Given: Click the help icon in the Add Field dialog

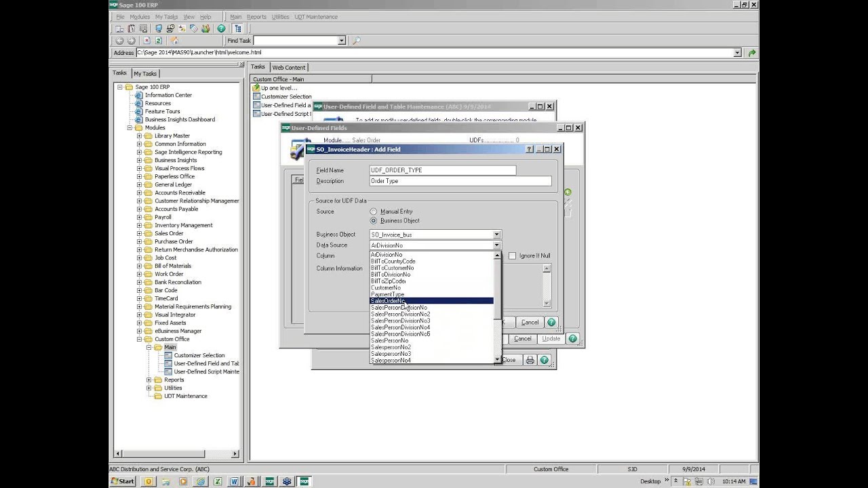Looking at the screenshot, I should tap(551, 323).
